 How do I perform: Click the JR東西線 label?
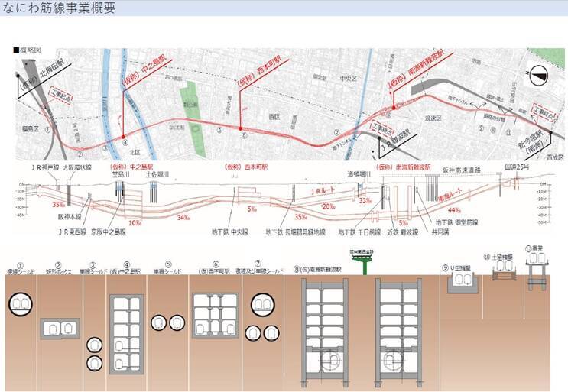[72, 232]
